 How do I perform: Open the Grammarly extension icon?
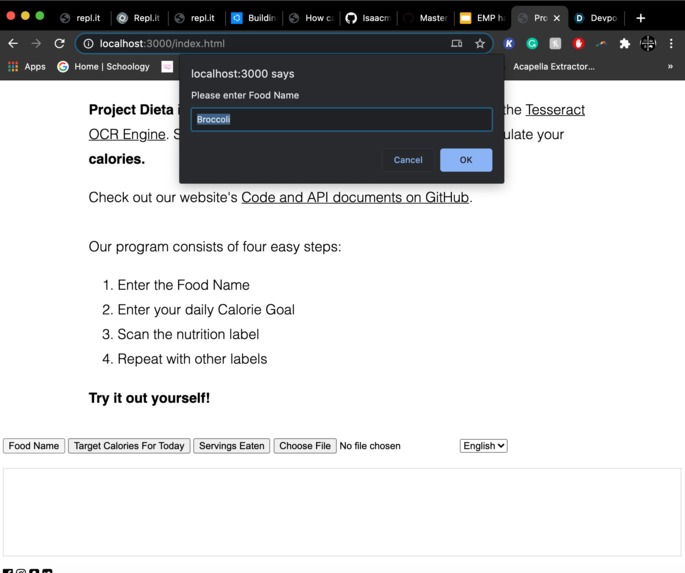click(x=532, y=44)
